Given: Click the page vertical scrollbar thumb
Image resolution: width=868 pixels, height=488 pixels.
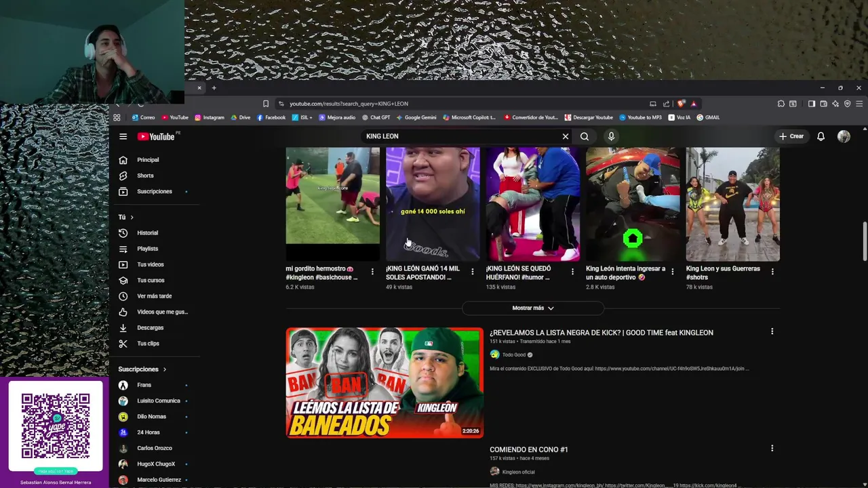Looking at the screenshot, I should coord(865,241).
